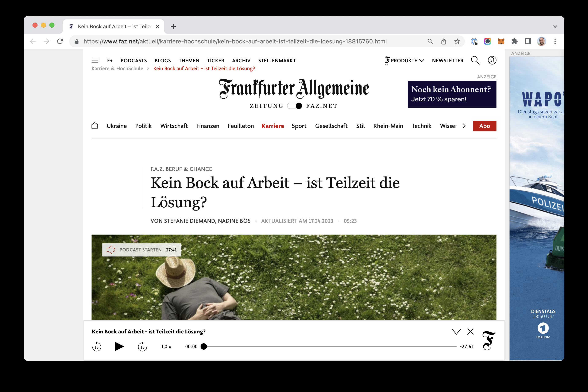The height and width of the screenshot is (392, 588).
Task: Open Stellenmarkt in the top menu
Action: [x=277, y=60]
